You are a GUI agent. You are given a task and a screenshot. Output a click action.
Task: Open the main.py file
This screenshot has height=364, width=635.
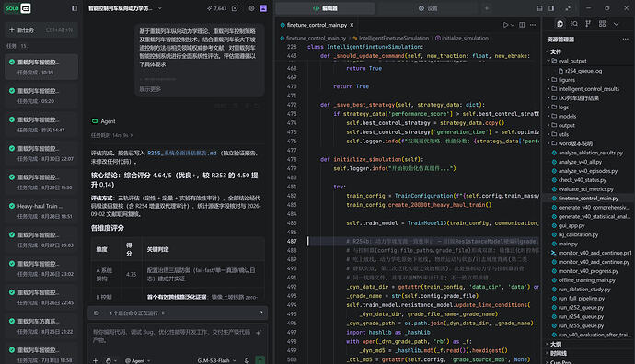[568, 244]
